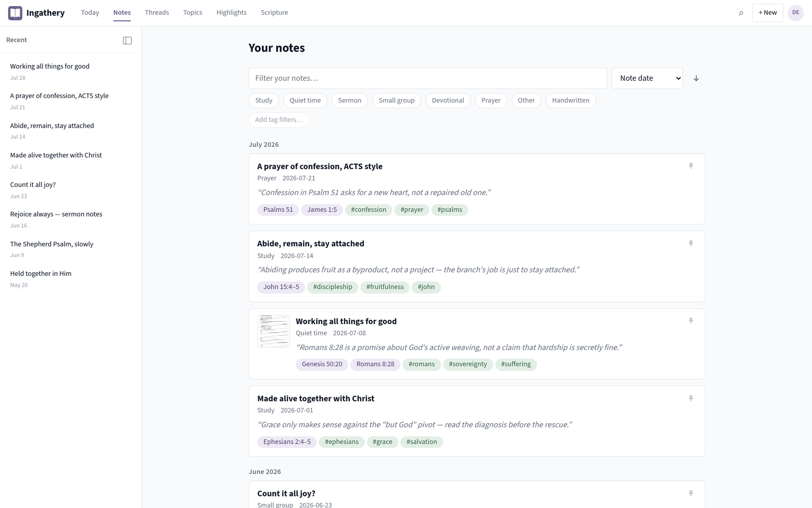Open 'Abide, remain, stay attached' card title
The width and height of the screenshot is (812, 508).
click(311, 244)
